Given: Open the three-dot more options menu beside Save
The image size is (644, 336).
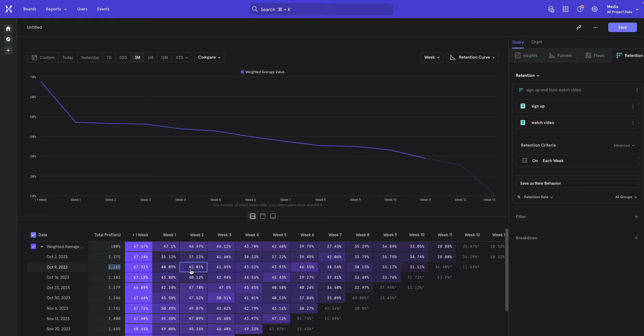Looking at the screenshot, I should [x=595, y=27].
